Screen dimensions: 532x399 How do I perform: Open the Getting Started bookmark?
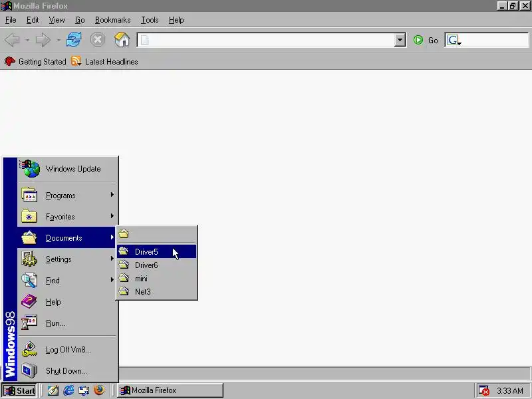point(35,61)
